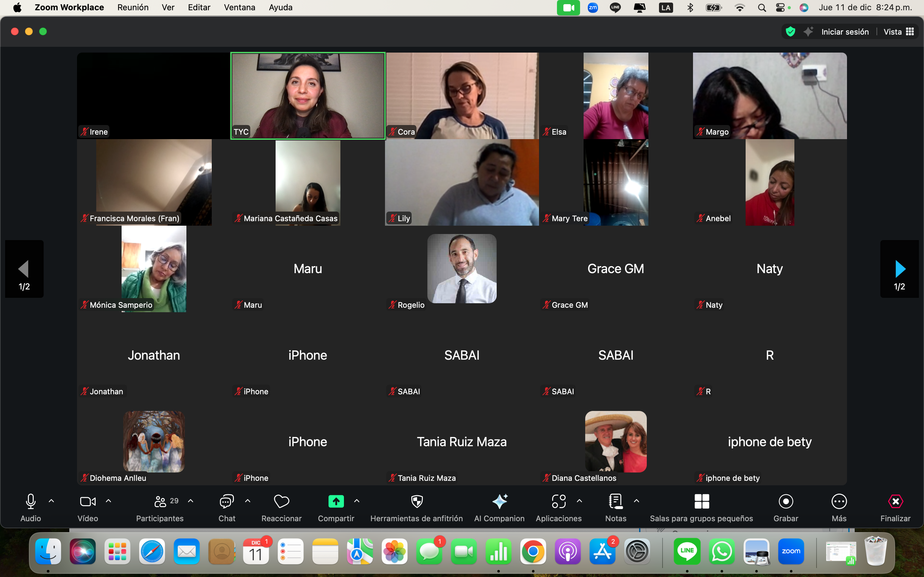Viewport: 924px width, 577px height.
Task: Open Salas para grupos pequeños
Action: (701, 502)
